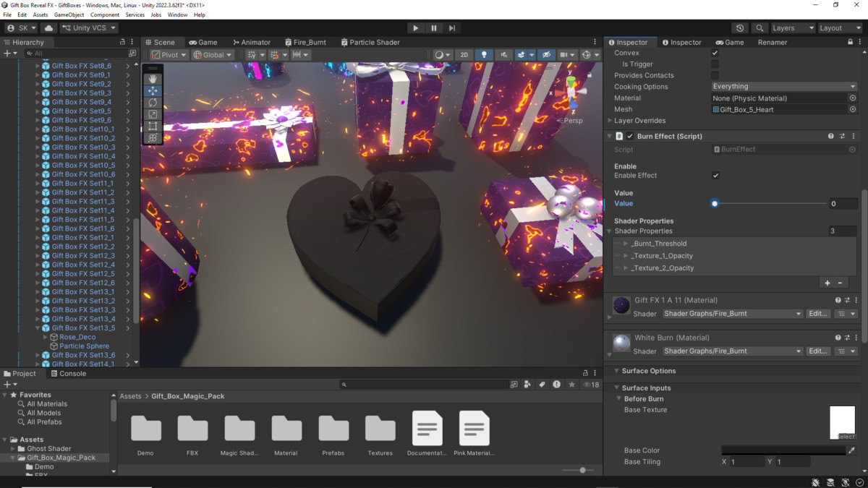This screenshot has width=868, height=488.
Task: Open Gift FX 1 A 11 shader dropdown
Action: tap(733, 314)
